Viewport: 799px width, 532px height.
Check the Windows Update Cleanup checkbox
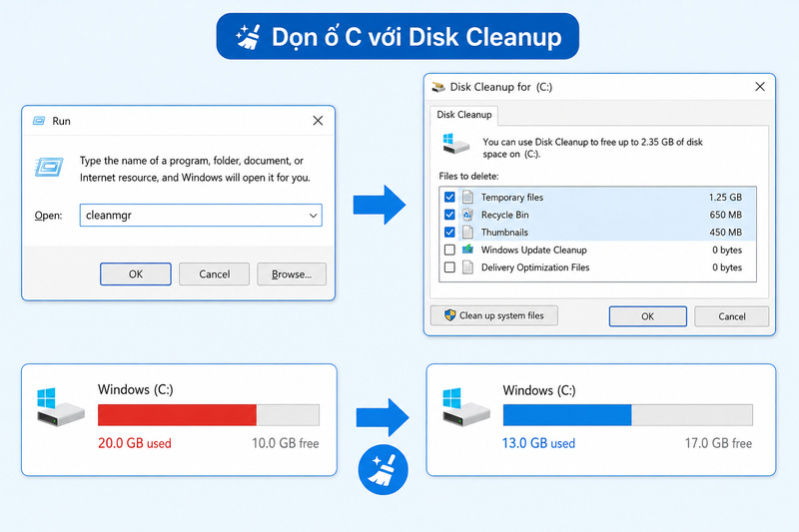[449, 250]
